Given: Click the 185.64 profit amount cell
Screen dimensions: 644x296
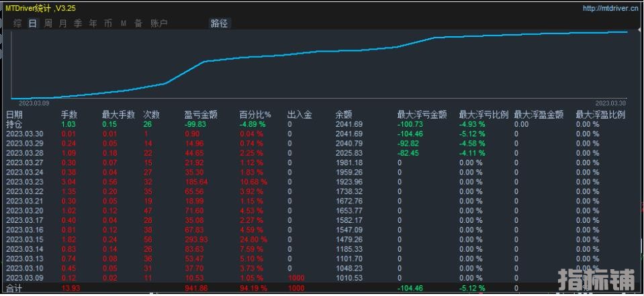Looking at the screenshot, I should pyautogui.click(x=195, y=182).
